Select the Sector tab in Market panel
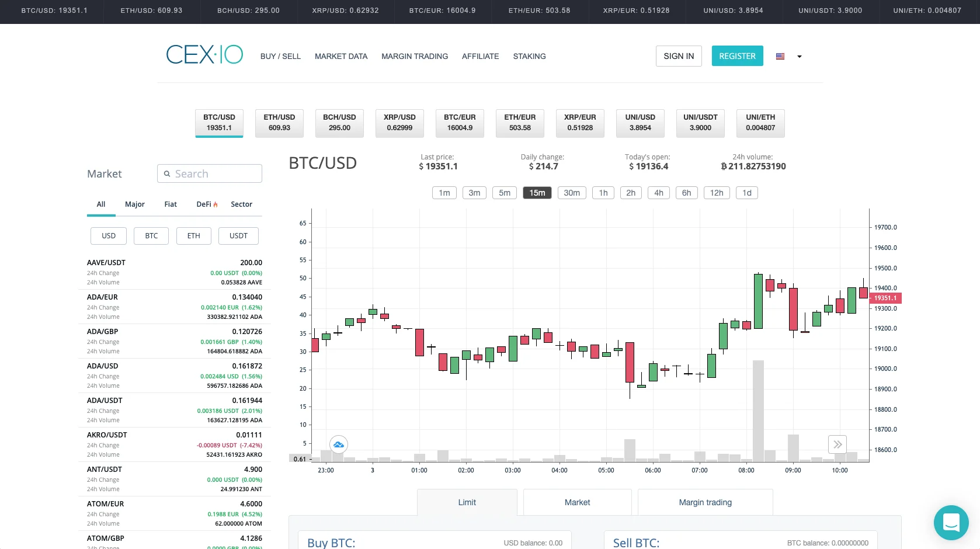 [x=241, y=204]
